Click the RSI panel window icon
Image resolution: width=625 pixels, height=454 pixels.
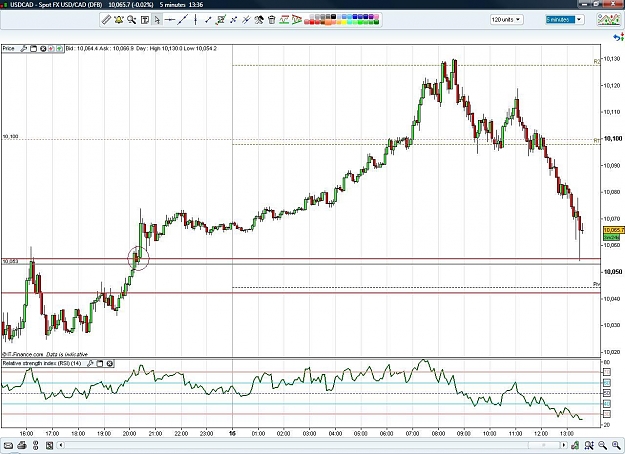click(100, 364)
